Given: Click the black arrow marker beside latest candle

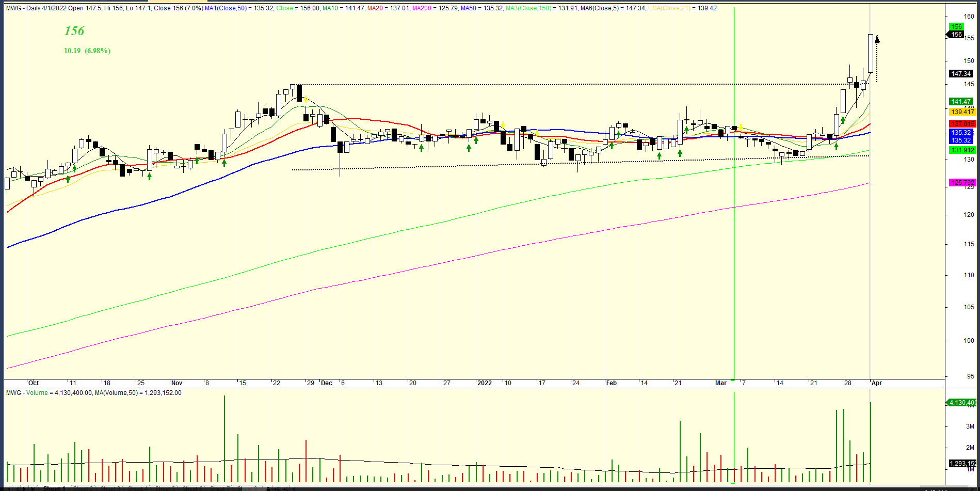Looking at the screenshot, I should pos(877,40).
